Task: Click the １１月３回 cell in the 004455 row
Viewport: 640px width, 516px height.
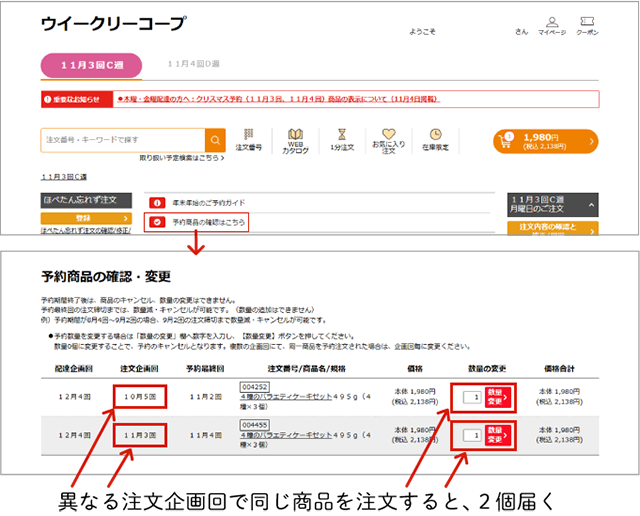Action: pyautogui.click(x=140, y=435)
